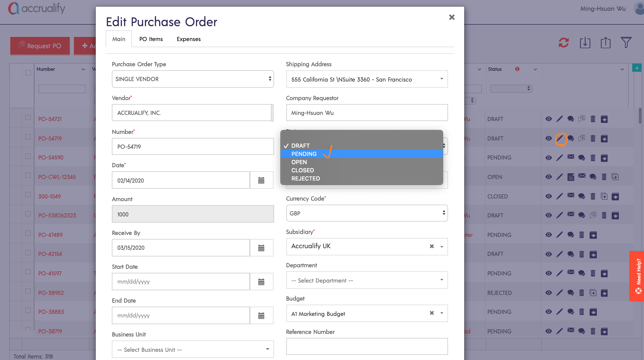Switch to the Expenses tab
This screenshot has width=644, height=360.
tap(189, 39)
